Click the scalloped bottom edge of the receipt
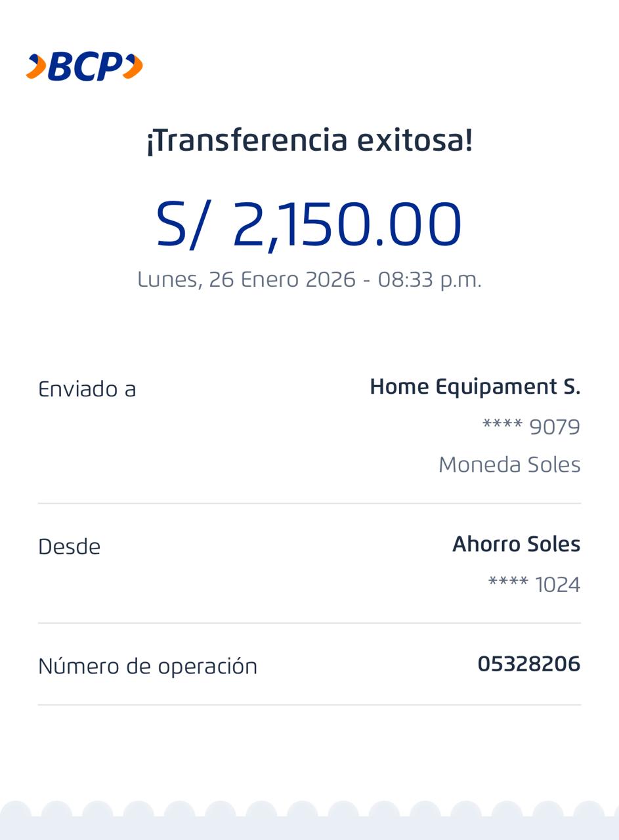Image resolution: width=619 pixels, height=840 pixels. [x=309, y=819]
